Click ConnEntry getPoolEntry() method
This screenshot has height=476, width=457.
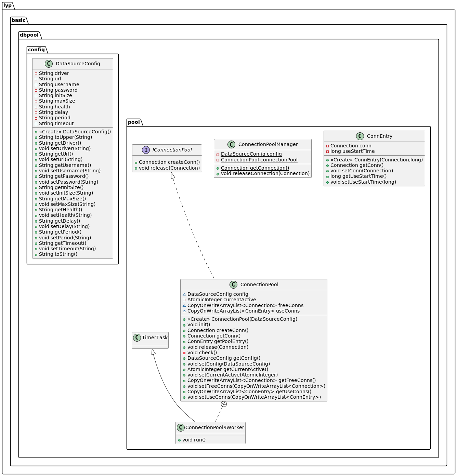[x=218, y=341]
